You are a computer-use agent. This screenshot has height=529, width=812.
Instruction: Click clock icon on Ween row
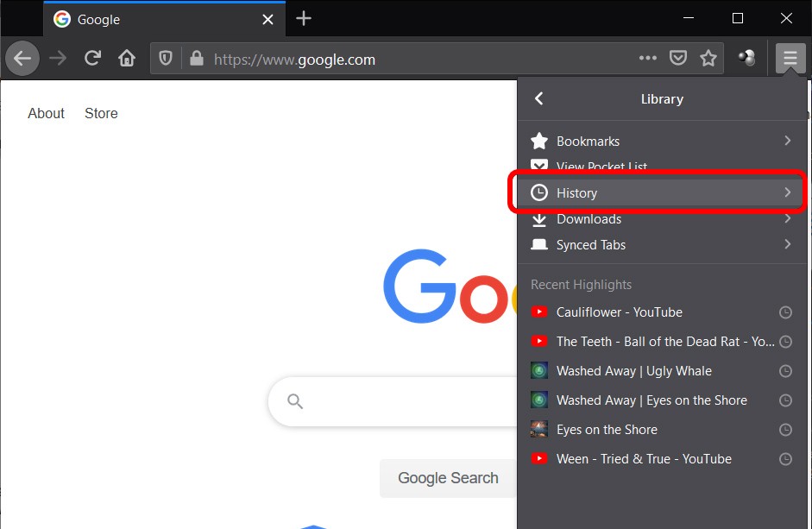[x=785, y=459]
